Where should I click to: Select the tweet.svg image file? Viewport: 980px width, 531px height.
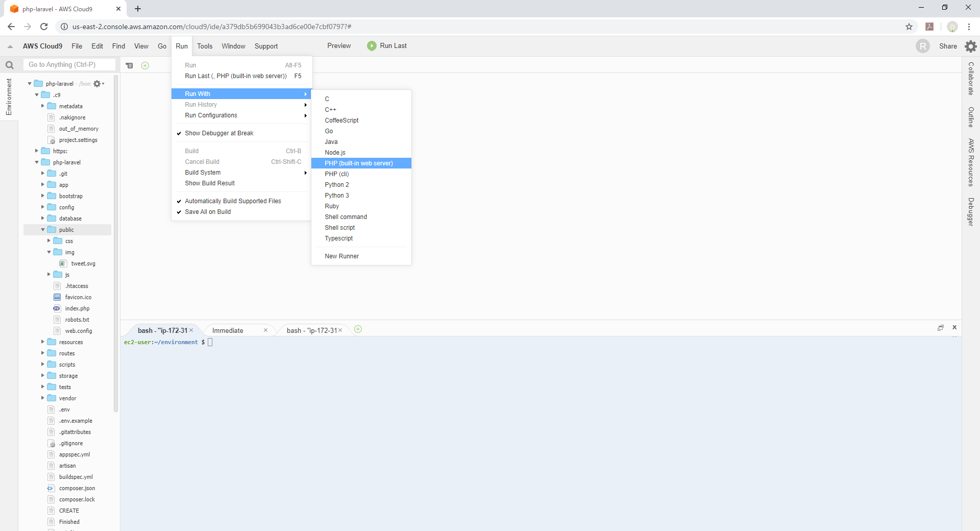click(x=83, y=263)
